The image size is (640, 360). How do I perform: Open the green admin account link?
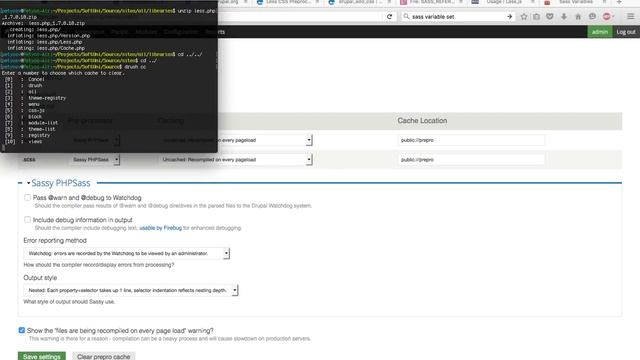(x=600, y=32)
